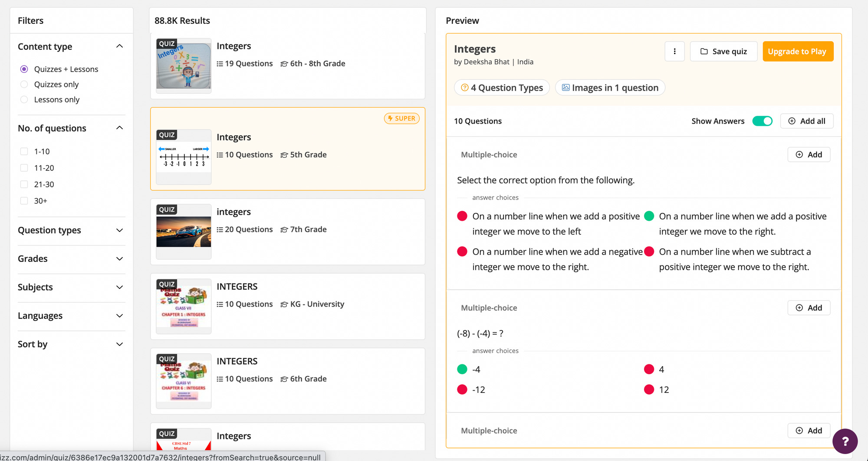
Task: Click the question mark icon in 4 Question Types
Action: coord(464,88)
